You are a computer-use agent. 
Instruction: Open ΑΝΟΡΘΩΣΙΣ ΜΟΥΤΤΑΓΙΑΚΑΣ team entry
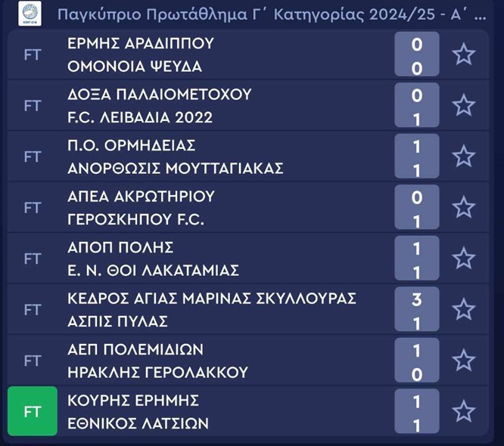click(x=175, y=169)
